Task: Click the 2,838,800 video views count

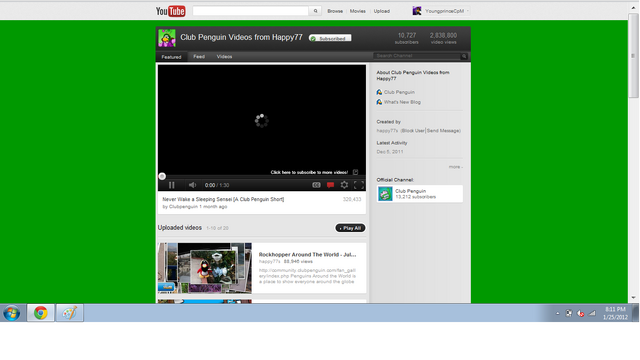Action: [443, 38]
